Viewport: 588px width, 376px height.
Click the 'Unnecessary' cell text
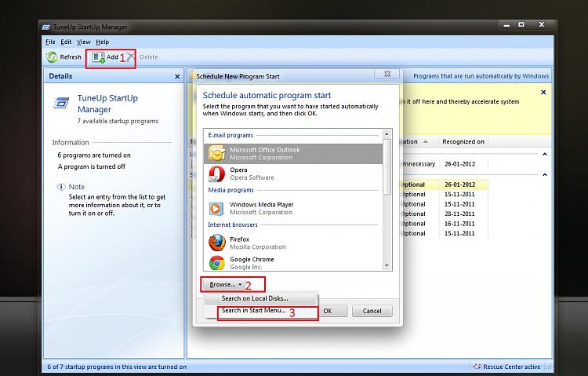tap(418, 164)
